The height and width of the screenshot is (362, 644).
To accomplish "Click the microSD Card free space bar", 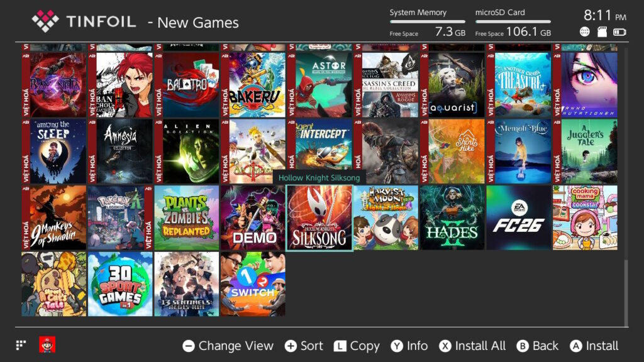I will (513, 22).
